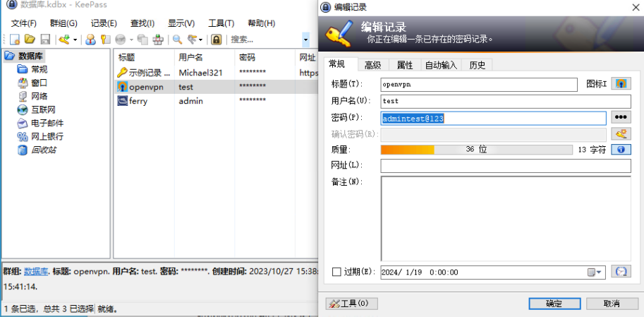Click the 示例记录 entry key icon
Viewport: 644px width, 317px height.
click(122, 73)
